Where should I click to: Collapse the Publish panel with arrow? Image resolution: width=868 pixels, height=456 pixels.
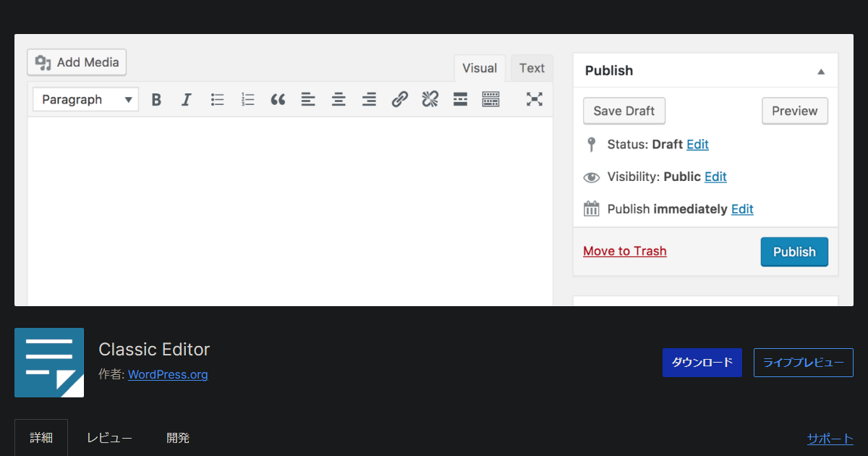click(x=821, y=71)
